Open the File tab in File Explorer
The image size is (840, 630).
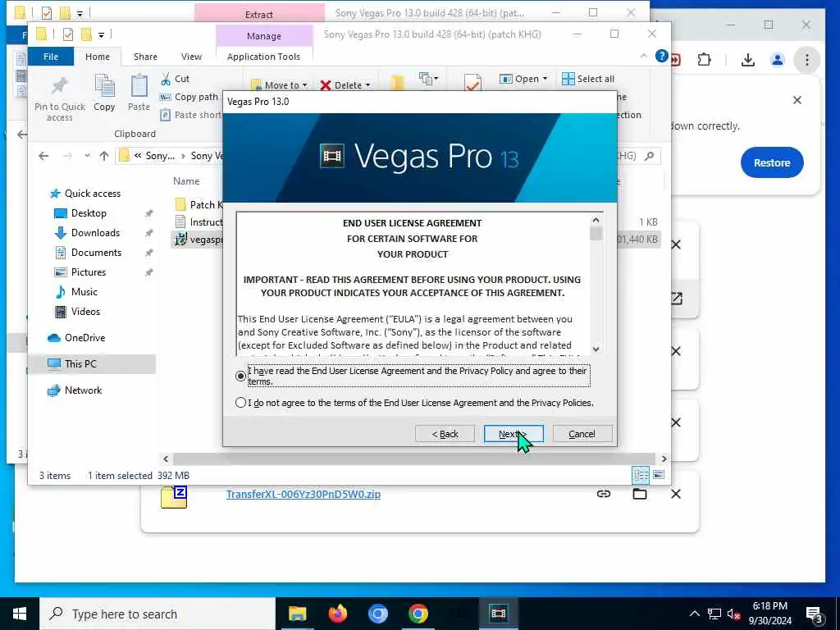[x=51, y=57]
